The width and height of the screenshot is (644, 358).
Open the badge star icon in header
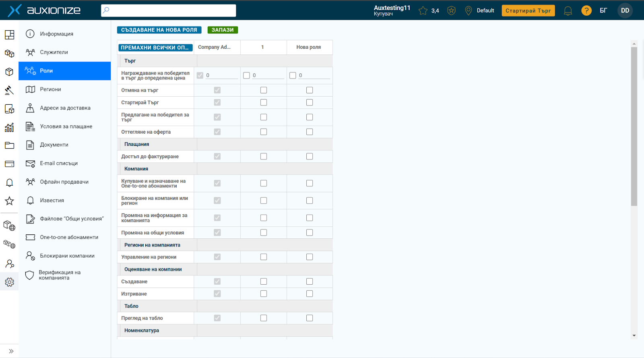click(452, 10)
